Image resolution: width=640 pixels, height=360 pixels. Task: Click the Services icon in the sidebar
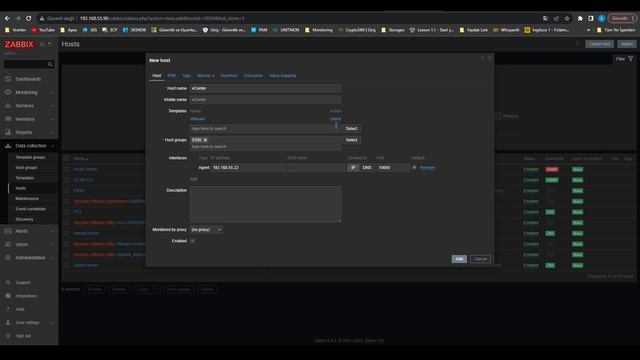pyautogui.click(x=8, y=106)
